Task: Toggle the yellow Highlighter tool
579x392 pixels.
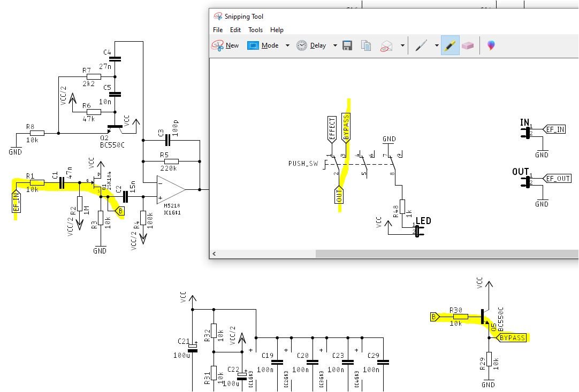Action: [x=450, y=45]
